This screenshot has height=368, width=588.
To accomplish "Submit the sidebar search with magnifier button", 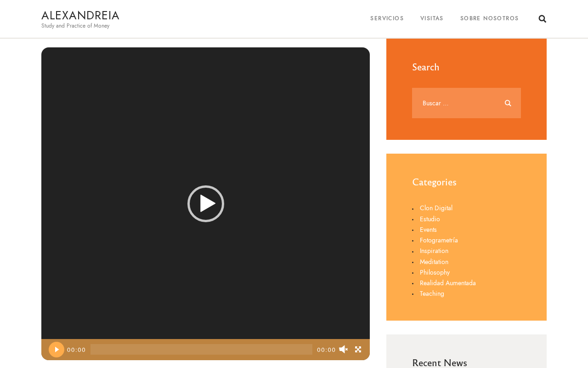I will [508, 103].
